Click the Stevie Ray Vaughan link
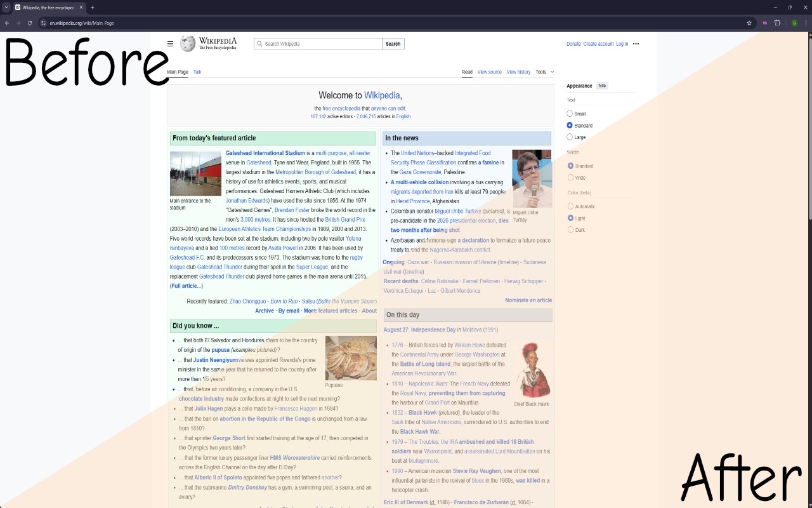The width and height of the screenshot is (812, 508). click(476, 471)
